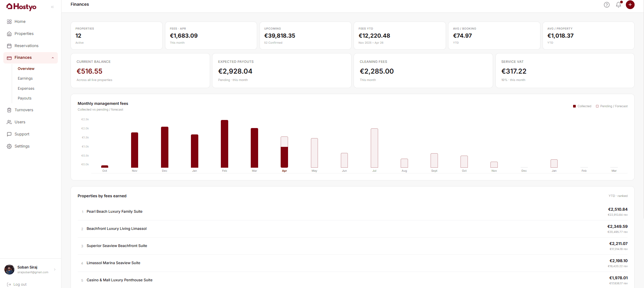Click the Properties house icon
Screen dimensions: 644x288
(9, 34)
